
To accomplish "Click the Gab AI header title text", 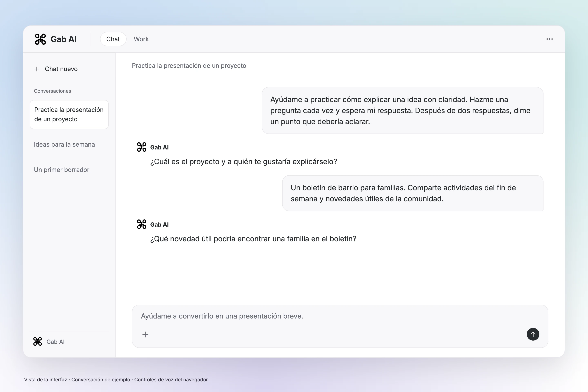I will [63, 39].
